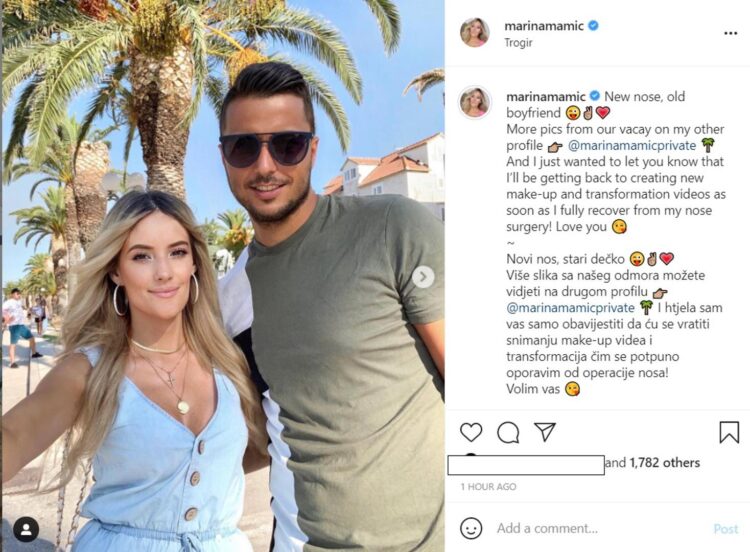Viewport: 750px width, 552px height.
Task: Open first @marinamamicprivate mention in English caption
Action: 632,145
